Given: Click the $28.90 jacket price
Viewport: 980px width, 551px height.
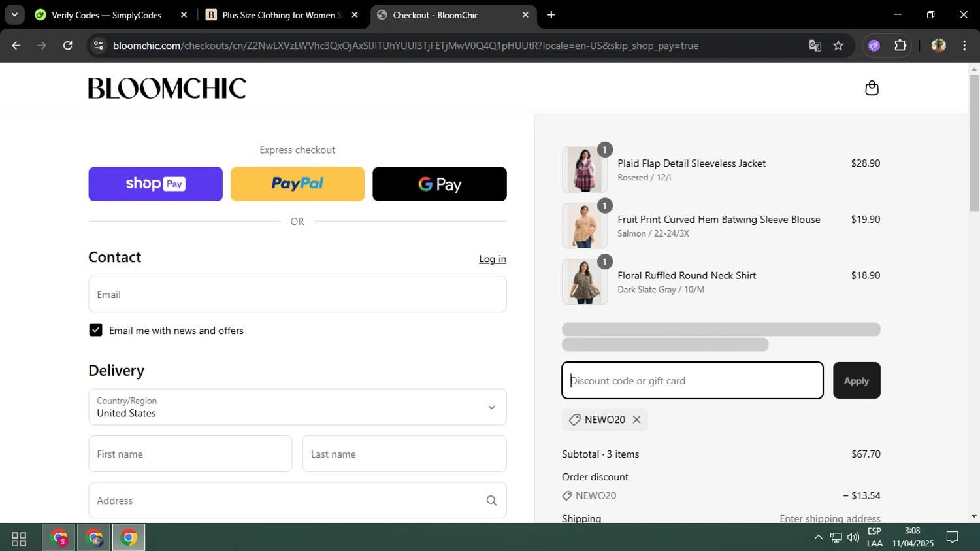Looking at the screenshot, I should [x=865, y=163].
